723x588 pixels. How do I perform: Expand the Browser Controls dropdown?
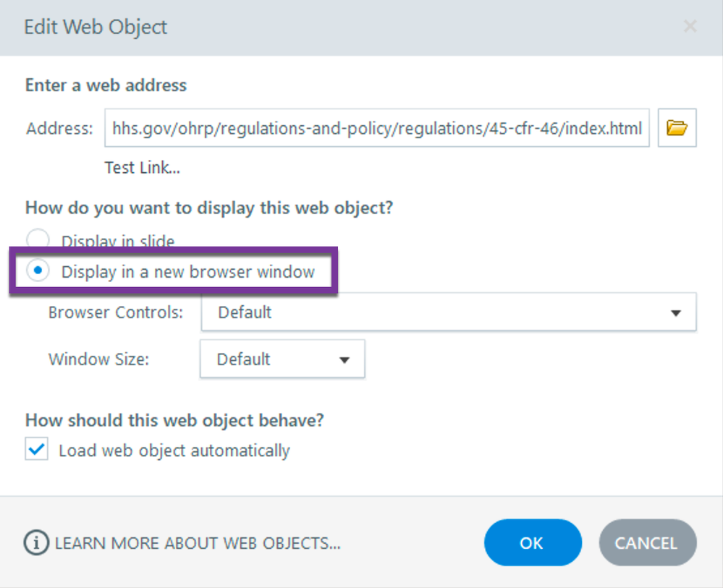(449, 312)
